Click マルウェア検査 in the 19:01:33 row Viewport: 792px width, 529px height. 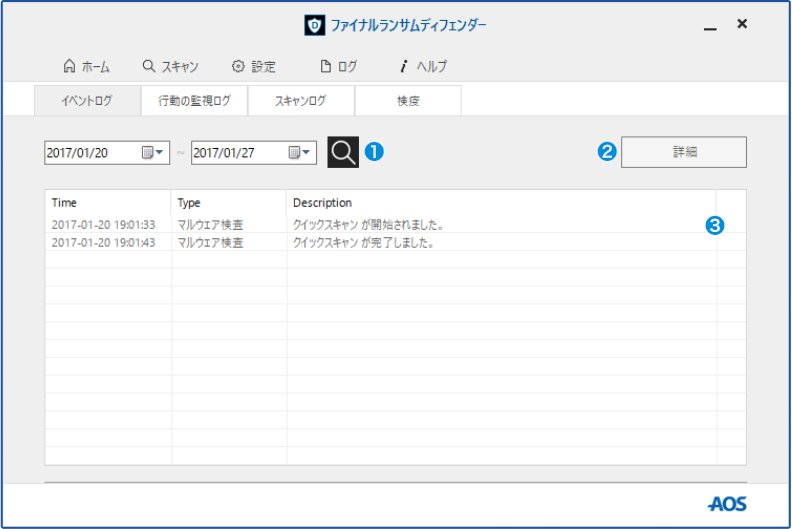click(210, 224)
